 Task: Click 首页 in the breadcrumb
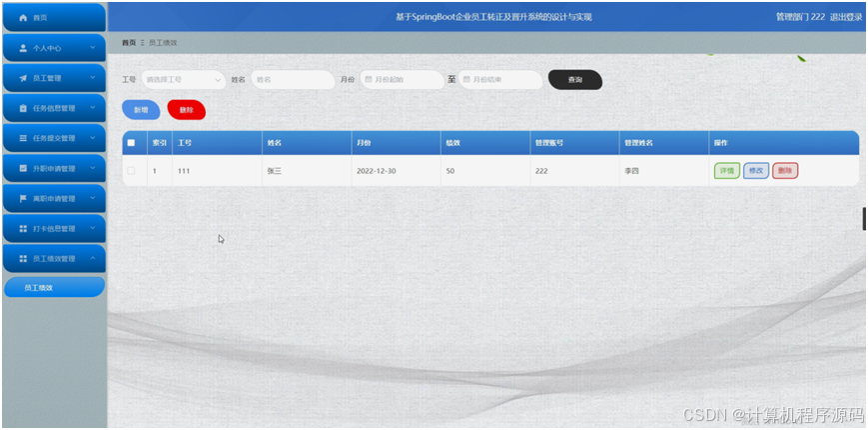[x=129, y=43]
